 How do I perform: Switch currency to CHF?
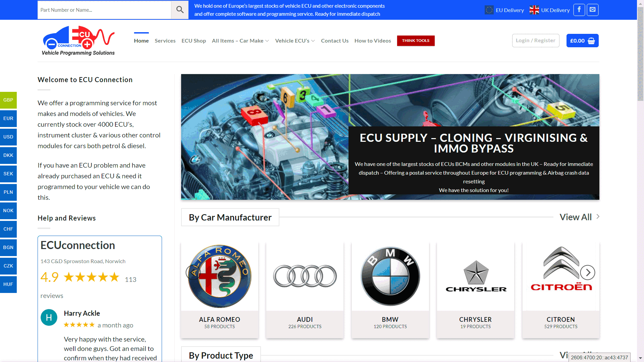click(x=8, y=229)
